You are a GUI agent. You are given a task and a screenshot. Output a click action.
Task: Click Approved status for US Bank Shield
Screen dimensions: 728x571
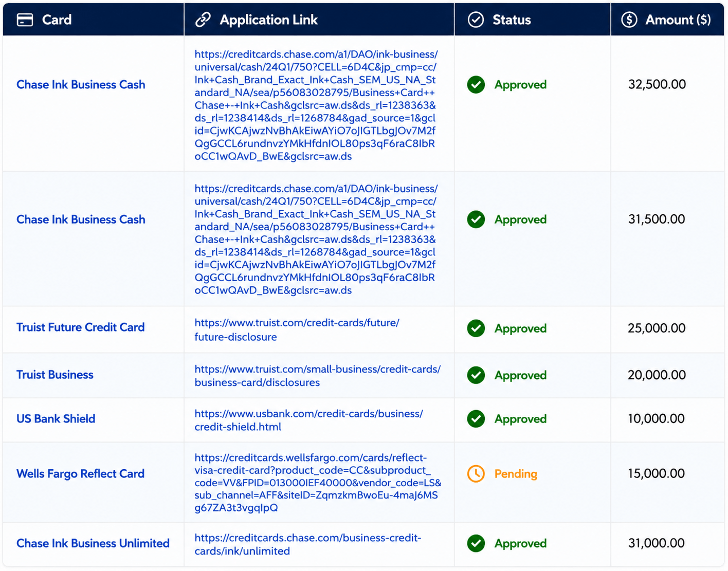pos(520,419)
